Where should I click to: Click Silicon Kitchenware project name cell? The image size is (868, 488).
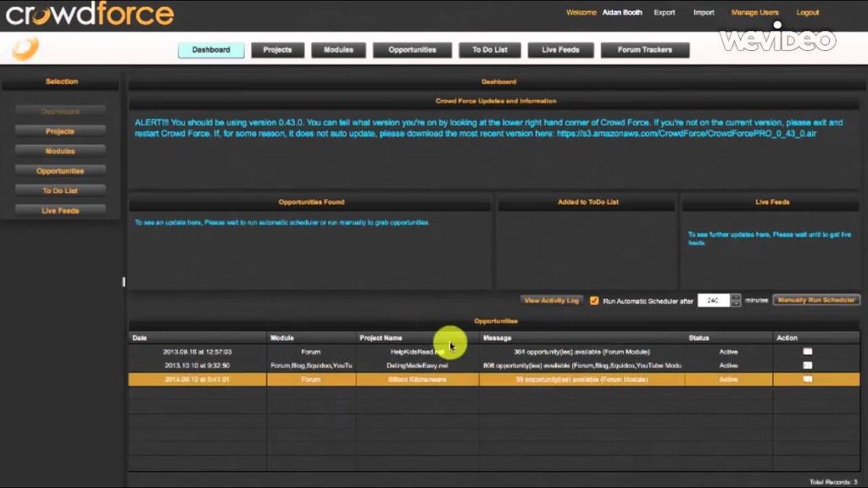pyautogui.click(x=417, y=380)
